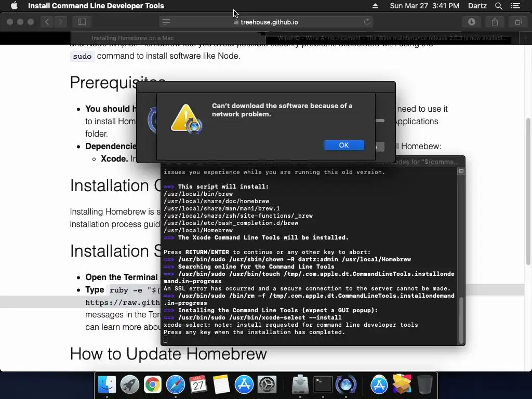Viewport: 532px width, 399px height.
Task: Toggle the Safari sidebar
Action: pos(82,22)
